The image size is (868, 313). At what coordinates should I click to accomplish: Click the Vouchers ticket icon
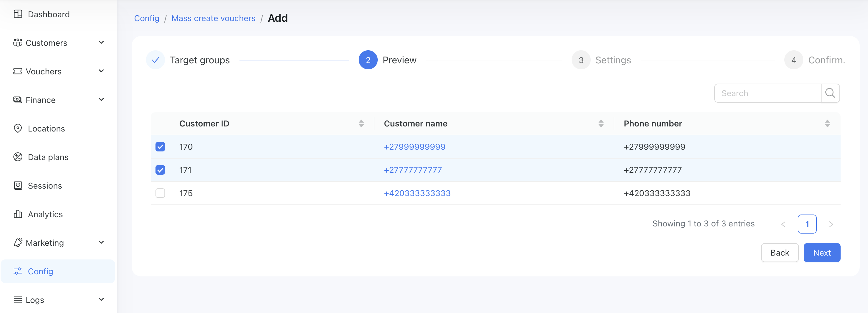click(18, 71)
